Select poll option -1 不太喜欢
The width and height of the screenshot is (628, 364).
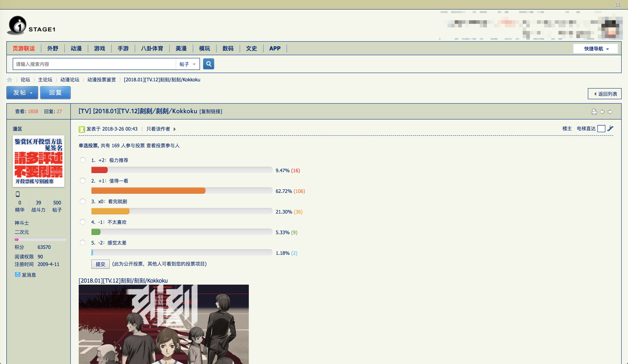[x=82, y=222]
